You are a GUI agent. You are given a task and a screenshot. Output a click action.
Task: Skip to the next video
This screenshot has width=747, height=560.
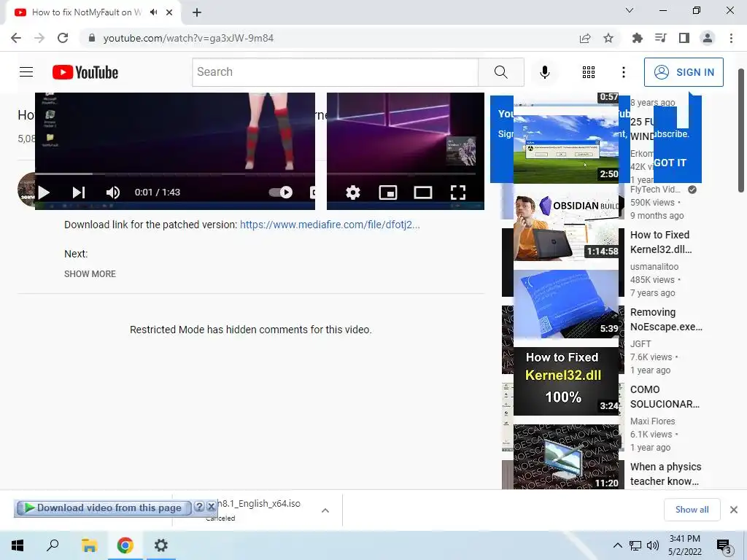coord(79,192)
